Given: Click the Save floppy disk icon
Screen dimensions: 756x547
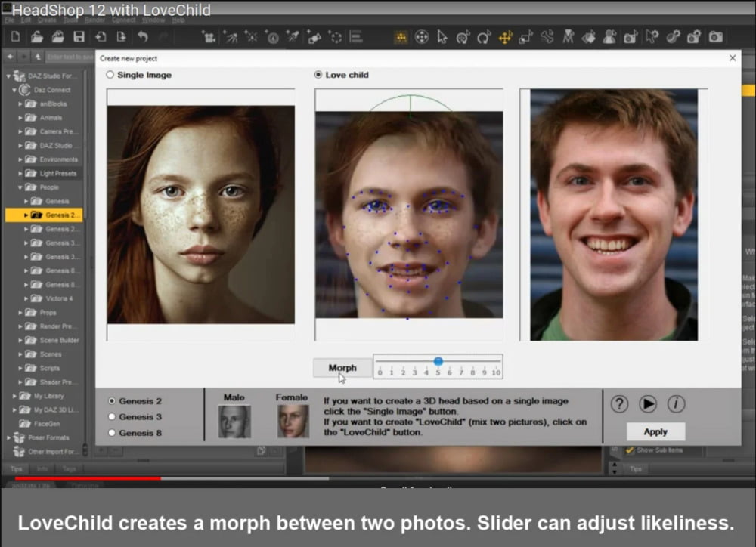Looking at the screenshot, I should (79, 36).
